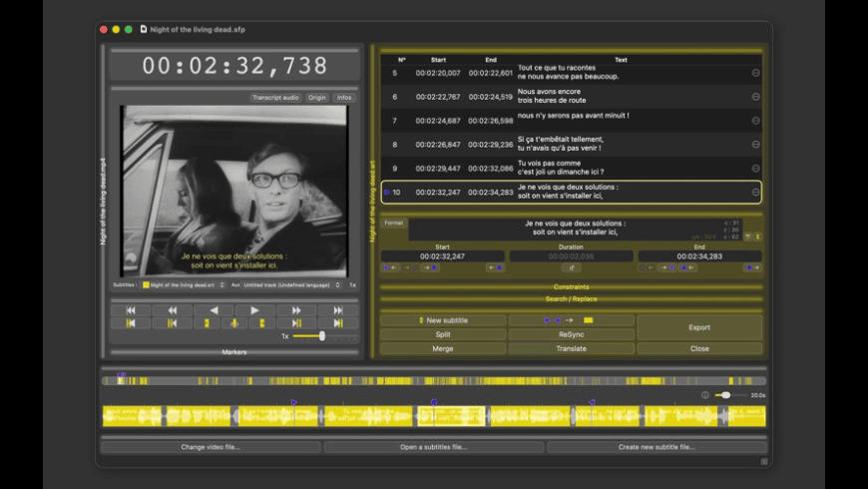Click the End time field 00:02:34,283

(x=699, y=256)
